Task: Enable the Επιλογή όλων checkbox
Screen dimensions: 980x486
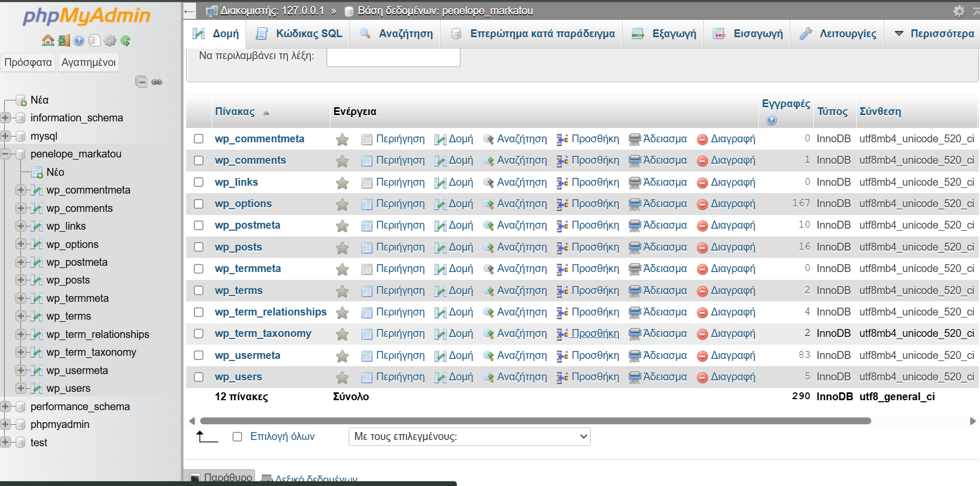Action: point(237,436)
